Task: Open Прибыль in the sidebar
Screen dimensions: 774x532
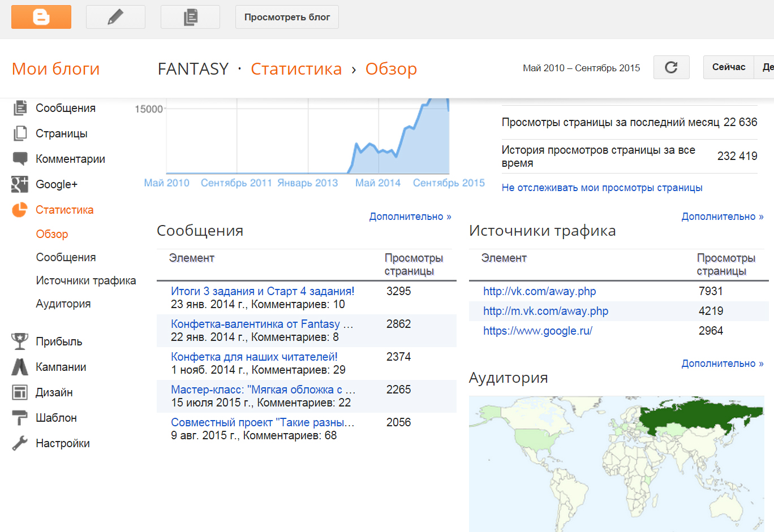Action: click(x=59, y=341)
